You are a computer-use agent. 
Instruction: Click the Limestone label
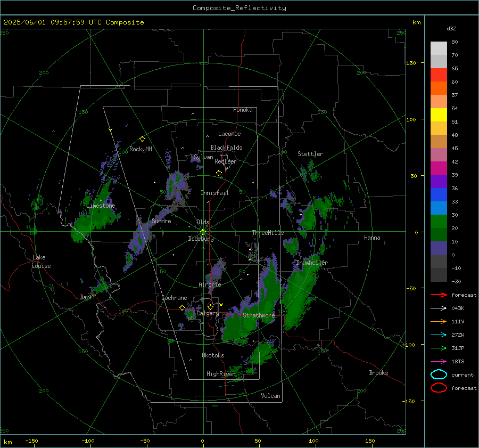[x=101, y=206]
